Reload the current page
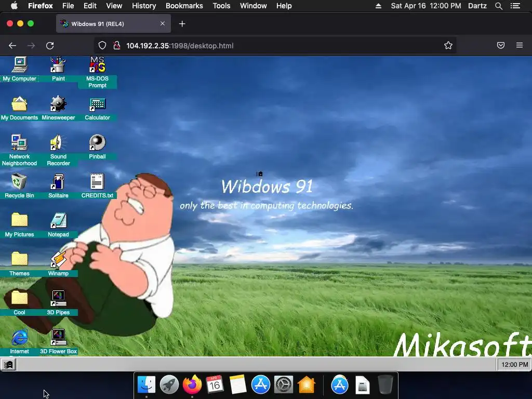This screenshot has width=532, height=399. [x=50, y=46]
